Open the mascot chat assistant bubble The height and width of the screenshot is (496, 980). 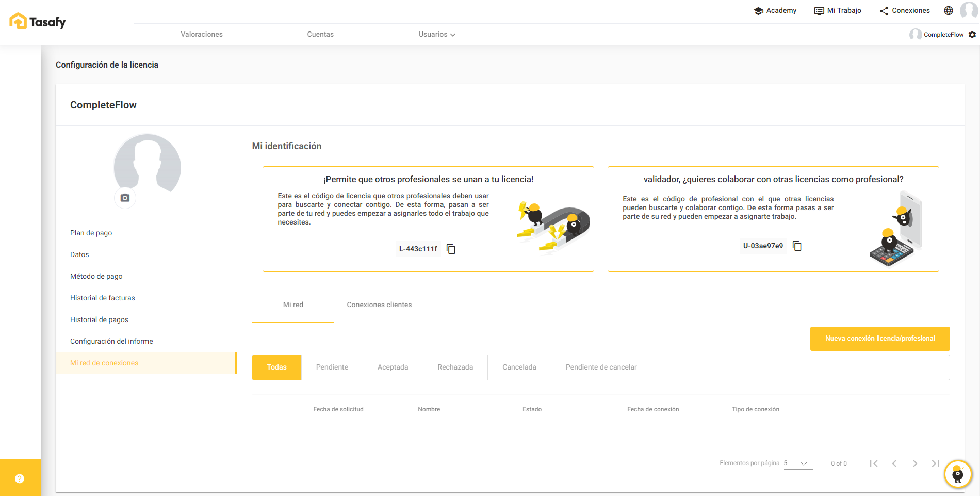[x=958, y=474]
